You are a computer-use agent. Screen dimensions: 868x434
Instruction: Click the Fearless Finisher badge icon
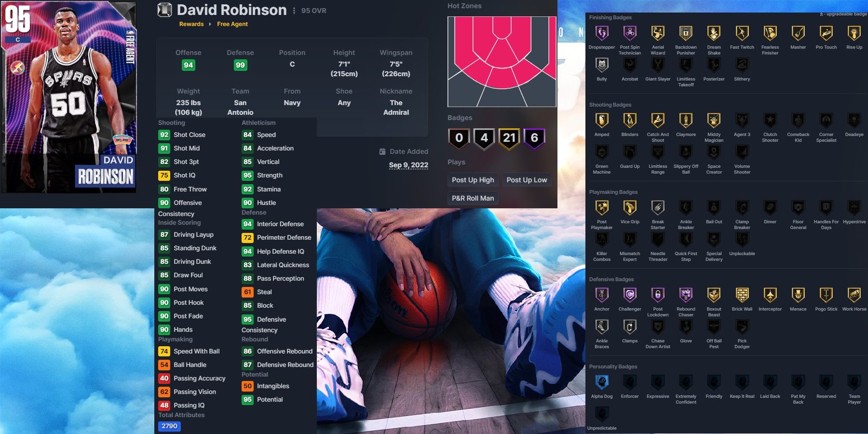point(770,33)
